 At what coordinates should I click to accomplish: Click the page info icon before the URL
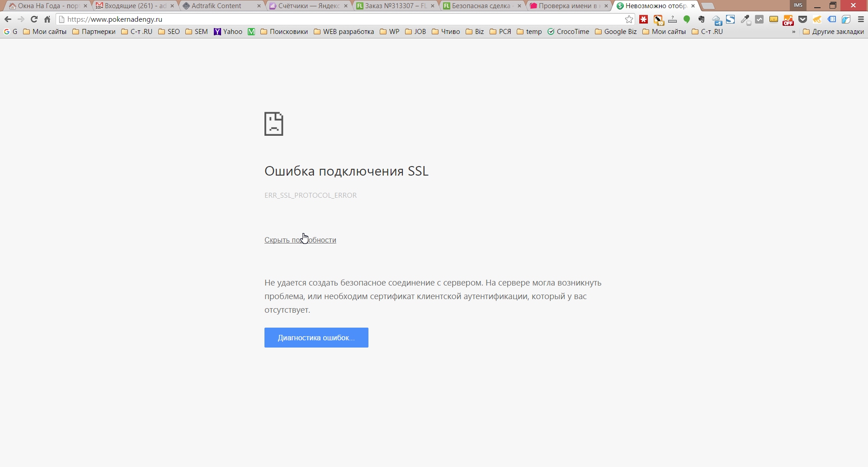[x=62, y=19]
